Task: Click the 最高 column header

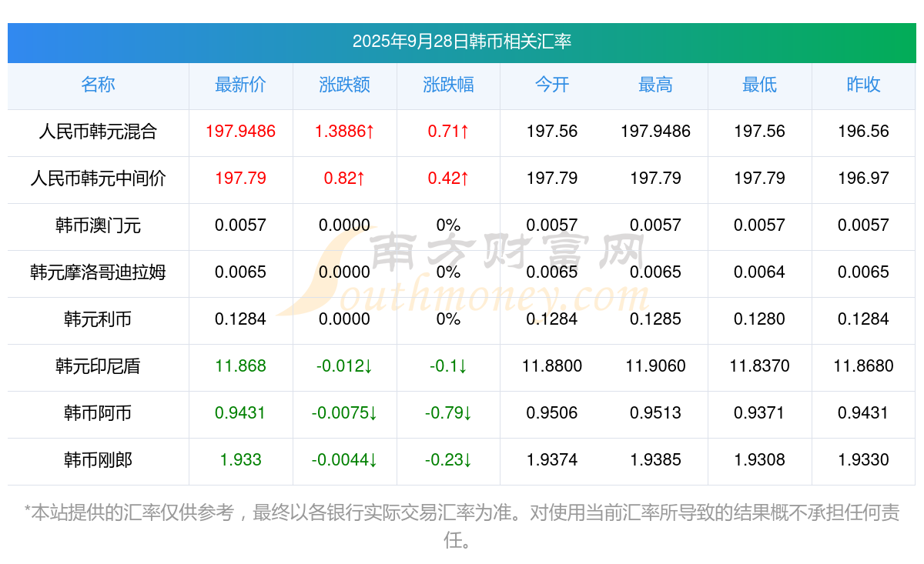Action: click(x=655, y=85)
